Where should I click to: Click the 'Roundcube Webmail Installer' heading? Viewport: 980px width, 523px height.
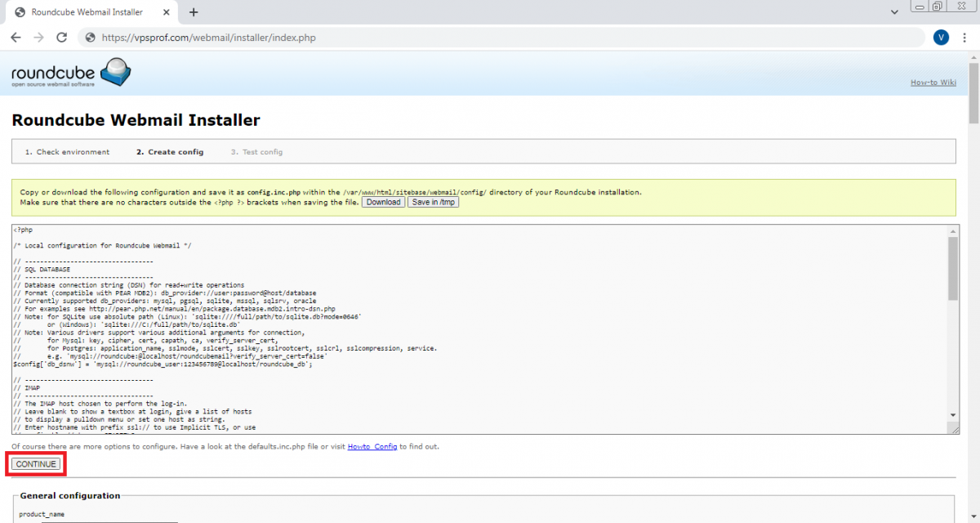(136, 120)
